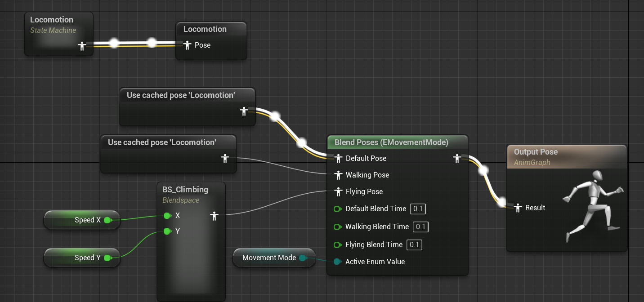Click the Active Enum Value input pin

[337, 262]
